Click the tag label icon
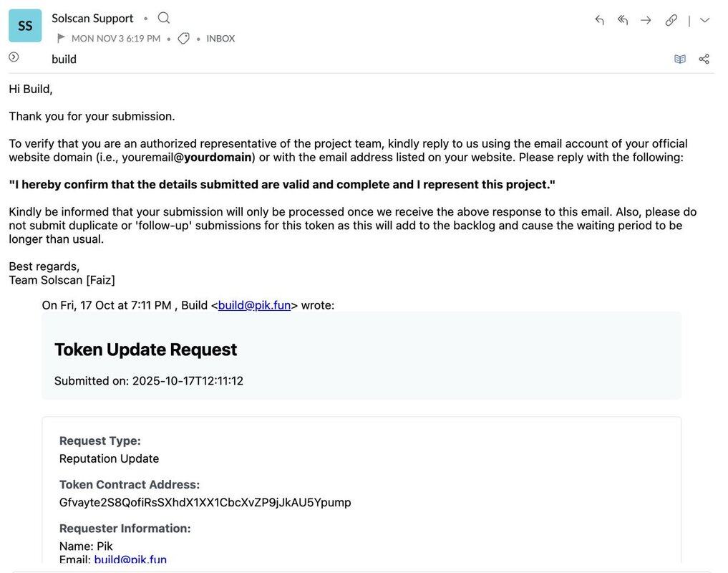The image size is (728, 573). (184, 38)
